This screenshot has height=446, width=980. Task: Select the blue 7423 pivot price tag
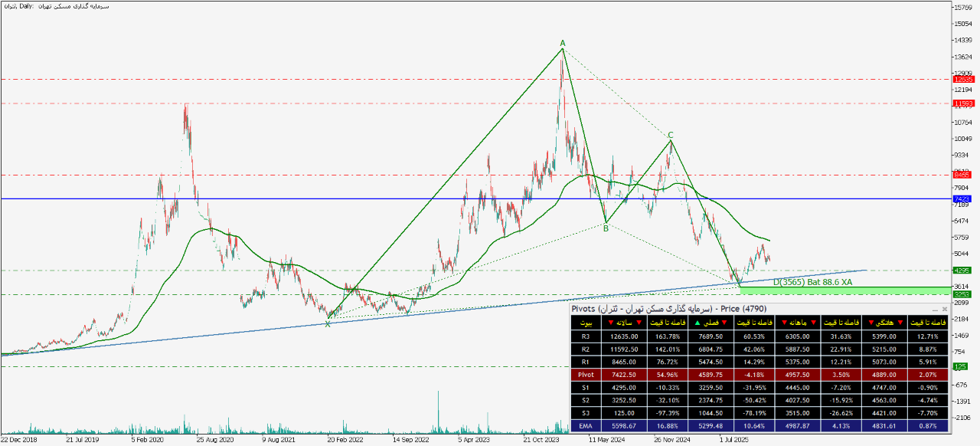(962, 199)
